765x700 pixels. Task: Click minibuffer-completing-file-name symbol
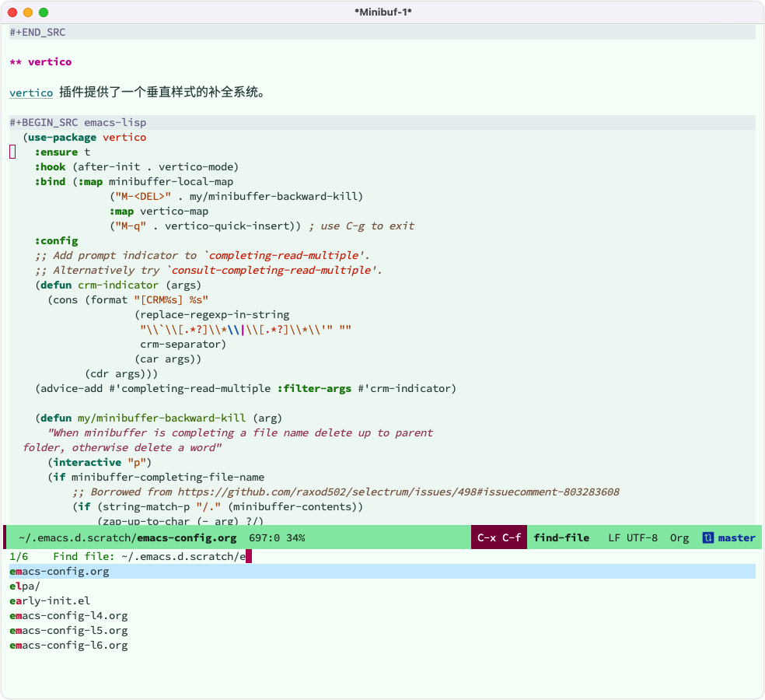coord(168,478)
